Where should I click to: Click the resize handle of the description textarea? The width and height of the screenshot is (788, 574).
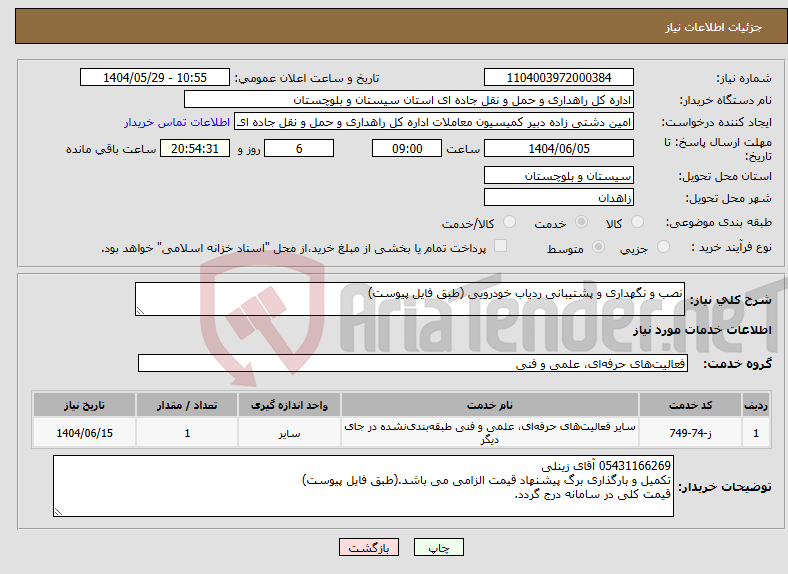(x=140, y=311)
